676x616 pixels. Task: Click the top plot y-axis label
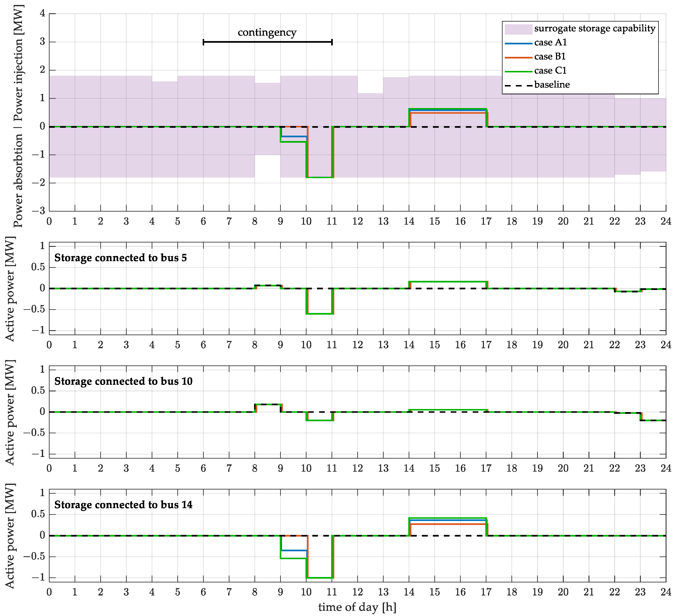tap(18, 116)
